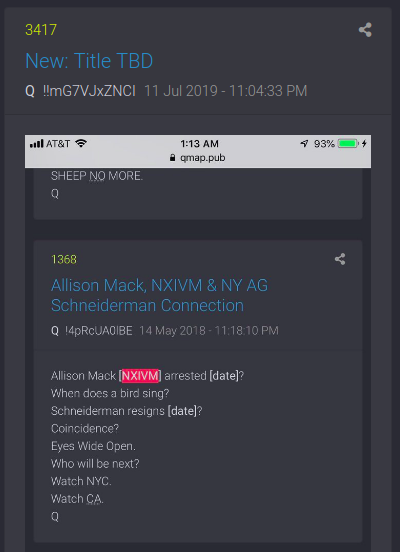Viewport: 400px width, 552px height.
Task: Click the qmap.pub address bar
Action: click(198, 157)
